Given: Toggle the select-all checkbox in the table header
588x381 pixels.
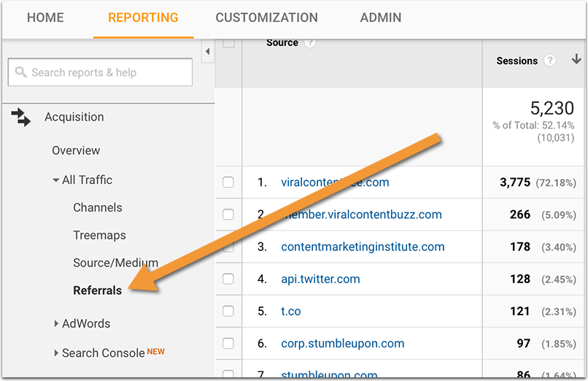Looking at the screenshot, I should pos(228,43).
